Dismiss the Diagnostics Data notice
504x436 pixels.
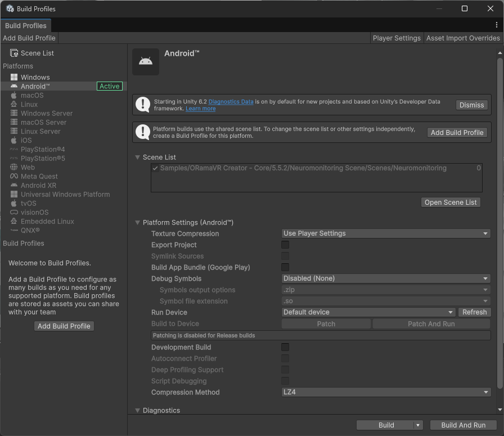471,105
